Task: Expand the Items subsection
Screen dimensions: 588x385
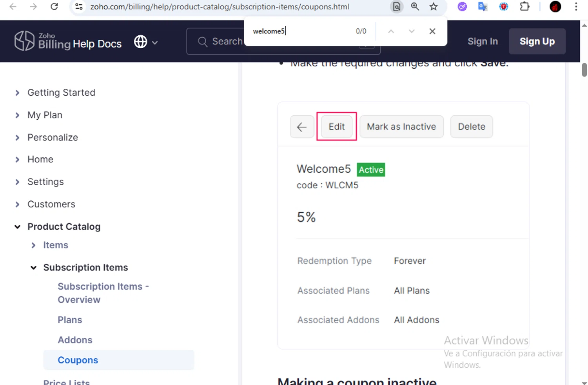Action: [33, 245]
